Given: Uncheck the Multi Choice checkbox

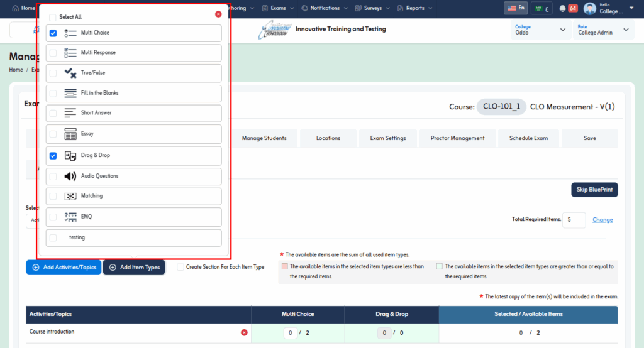Looking at the screenshot, I should pos(53,33).
